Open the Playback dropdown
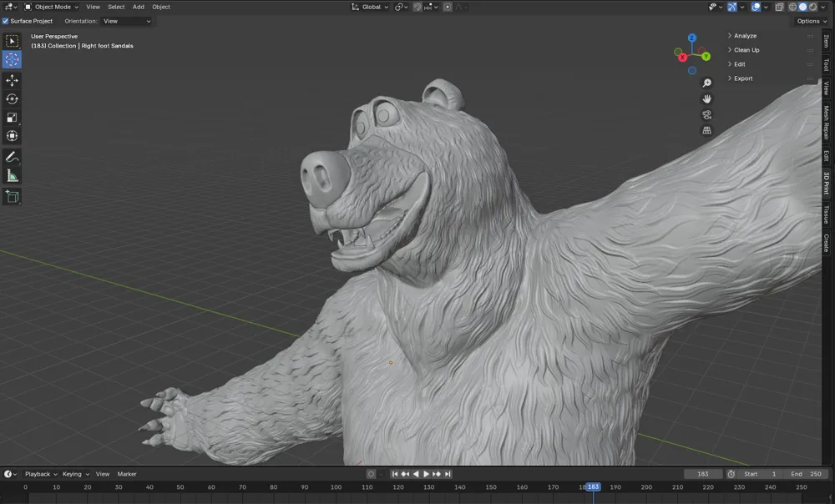The height and width of the screenshot is (504, 835). coord(41,474)
